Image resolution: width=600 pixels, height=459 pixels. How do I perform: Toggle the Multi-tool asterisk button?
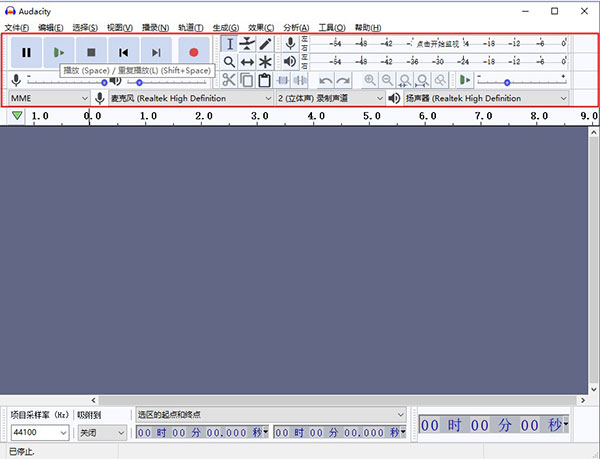265,62
